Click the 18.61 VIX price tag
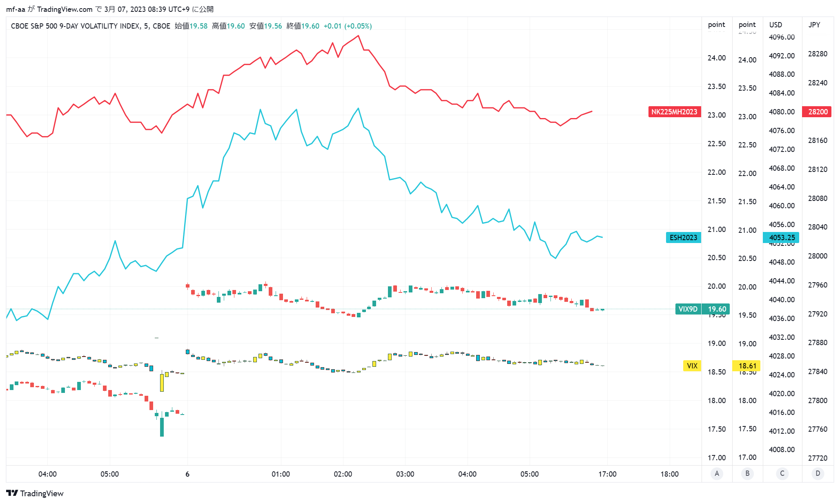This screenshot has height=504, width=840. pos(747,366)
